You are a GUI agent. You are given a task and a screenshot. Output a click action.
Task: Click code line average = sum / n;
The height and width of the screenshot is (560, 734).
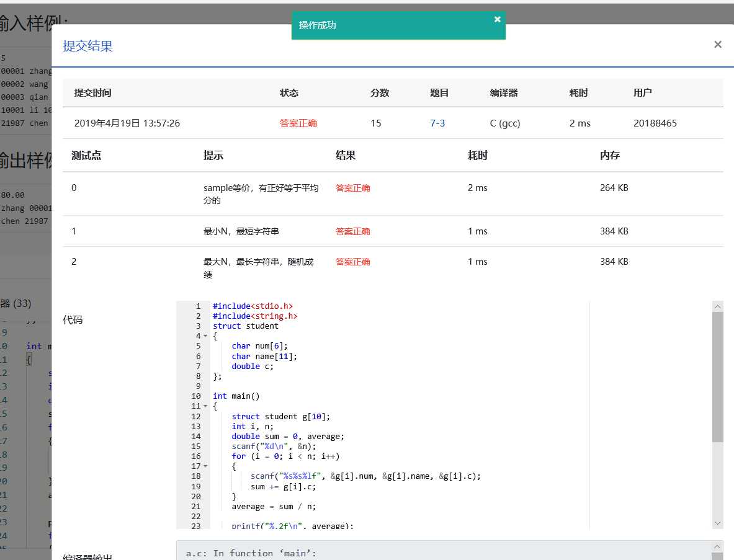point(274,506)
